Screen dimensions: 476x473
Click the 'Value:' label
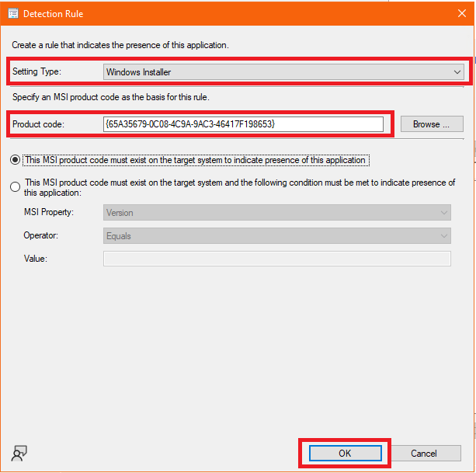(36, 259)
